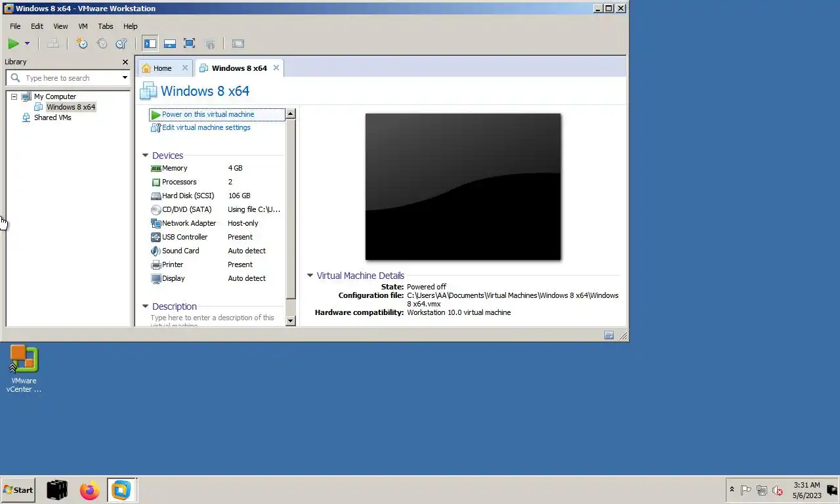Screen dimensions: 840x504
Task: Click the Memory device icon
Action: [x=156, y=169]
